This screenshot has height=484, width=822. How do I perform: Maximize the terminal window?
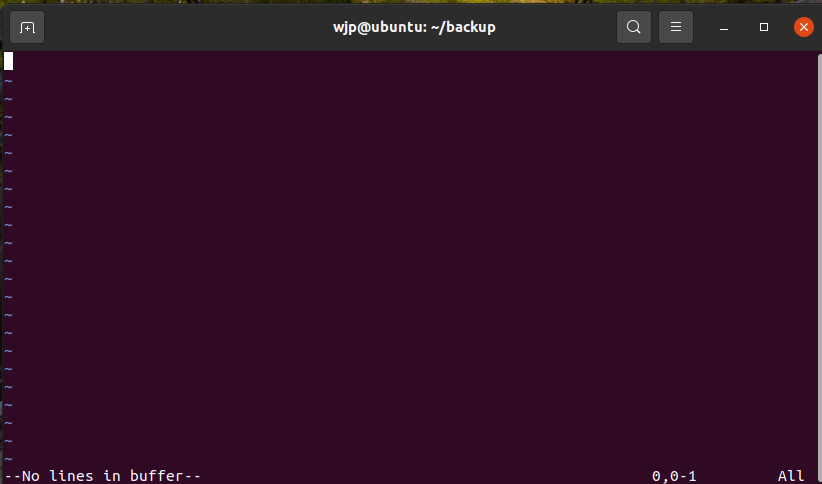click(x=764, y=27)
